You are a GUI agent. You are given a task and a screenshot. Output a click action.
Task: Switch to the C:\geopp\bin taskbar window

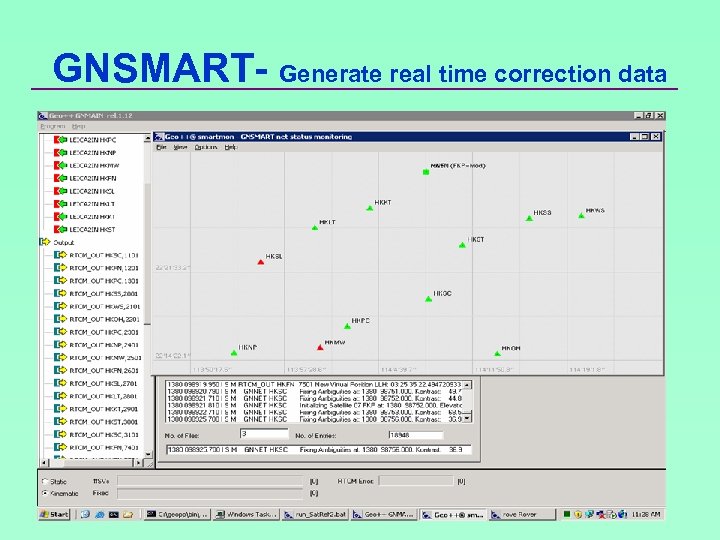[x=177, y=515]
